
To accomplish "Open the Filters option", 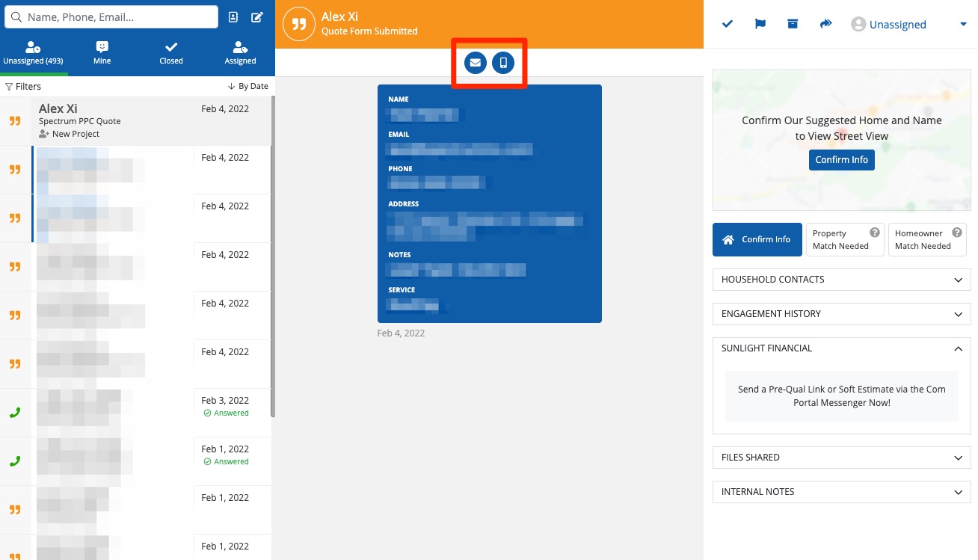I will (23, 87).
